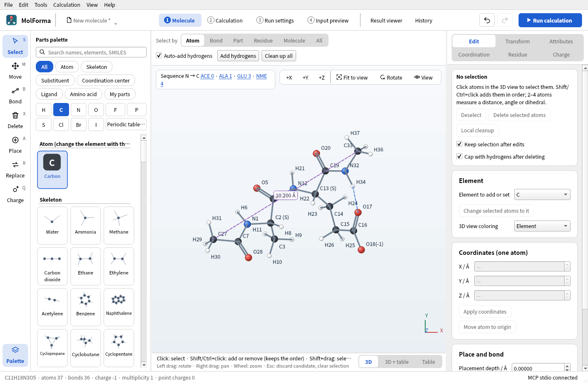The image size is (588, 383).
Task: Click the Placement depth input field
Action: pyautogui.click(x=538, y=369)
